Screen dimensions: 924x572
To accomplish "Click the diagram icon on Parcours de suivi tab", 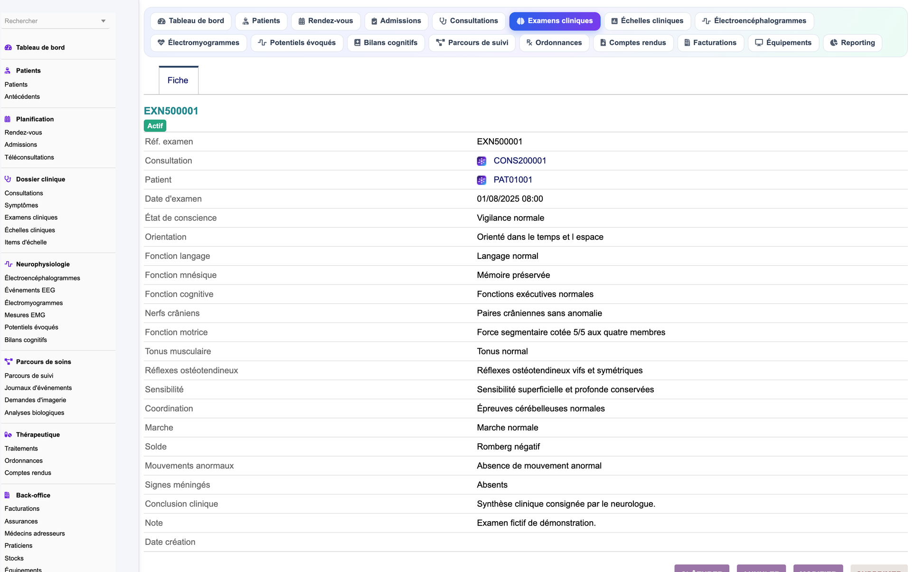I will (440, 43).
